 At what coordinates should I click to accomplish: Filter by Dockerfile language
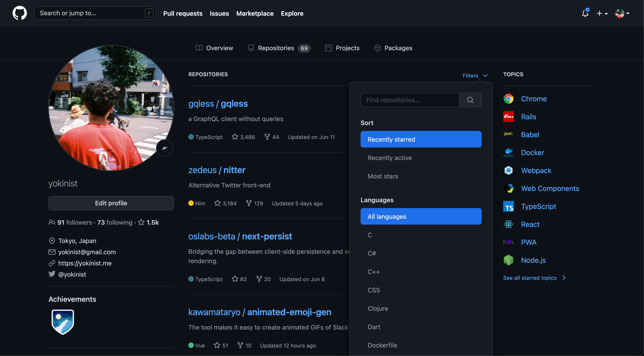coord(421,345)
